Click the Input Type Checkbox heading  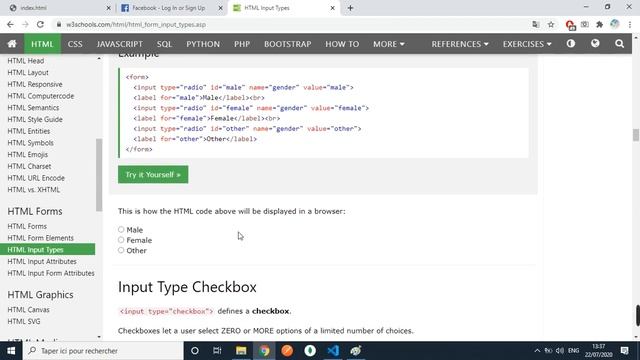187,287
